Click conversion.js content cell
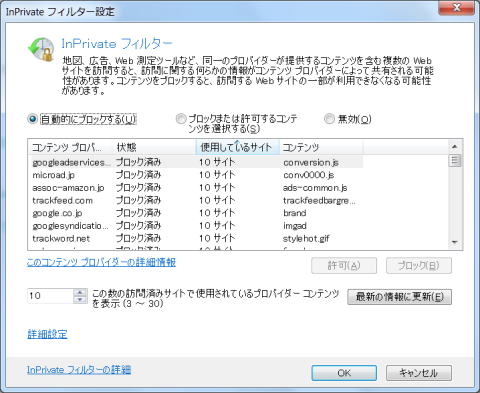Screen dimensions: 480x393 point(311,162)
